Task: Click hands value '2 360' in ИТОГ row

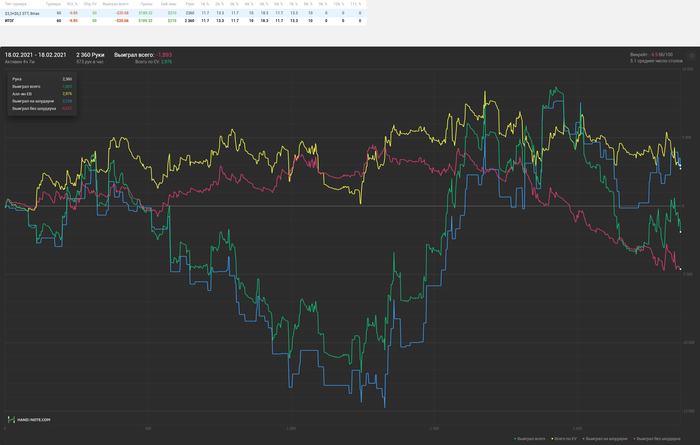Action: pos(190,21)
